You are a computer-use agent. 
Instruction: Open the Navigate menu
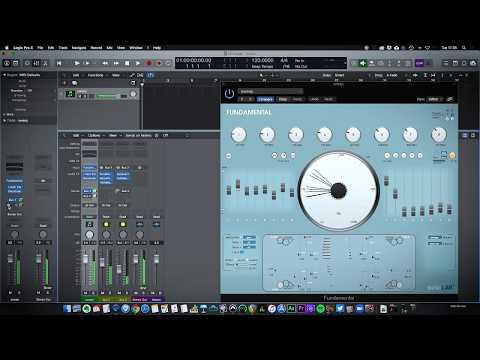pyautogui.click(x=79, y=48)
